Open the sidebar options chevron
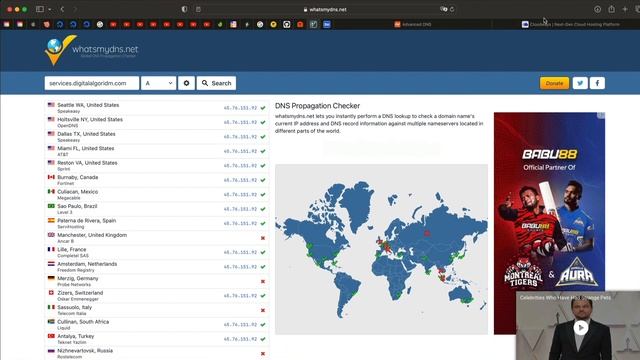Viewport: 640px width, 360px height. click(49, 9)
